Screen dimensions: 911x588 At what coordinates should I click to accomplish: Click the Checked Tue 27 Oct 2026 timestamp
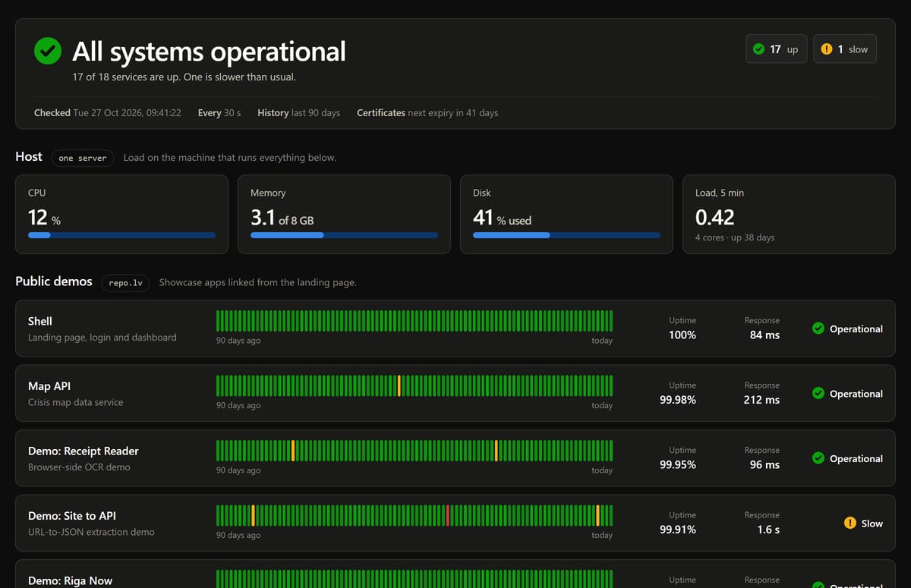[108, 112]
